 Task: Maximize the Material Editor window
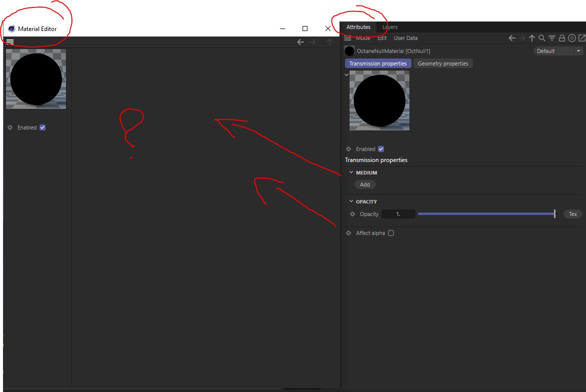point(305,28)
